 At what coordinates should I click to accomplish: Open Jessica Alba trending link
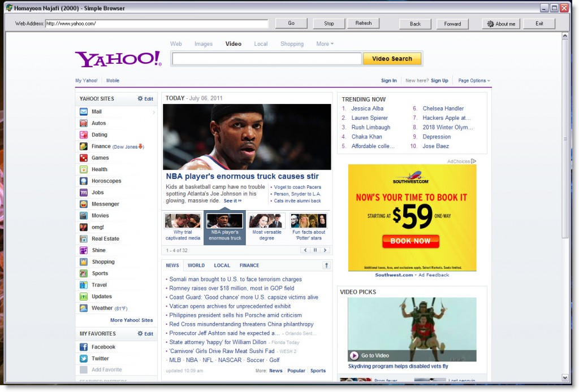click(368, 108)
